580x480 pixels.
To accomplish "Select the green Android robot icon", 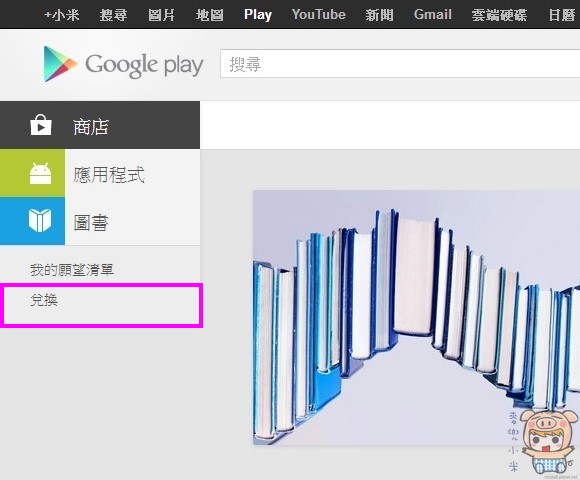I will pos(40,173).
